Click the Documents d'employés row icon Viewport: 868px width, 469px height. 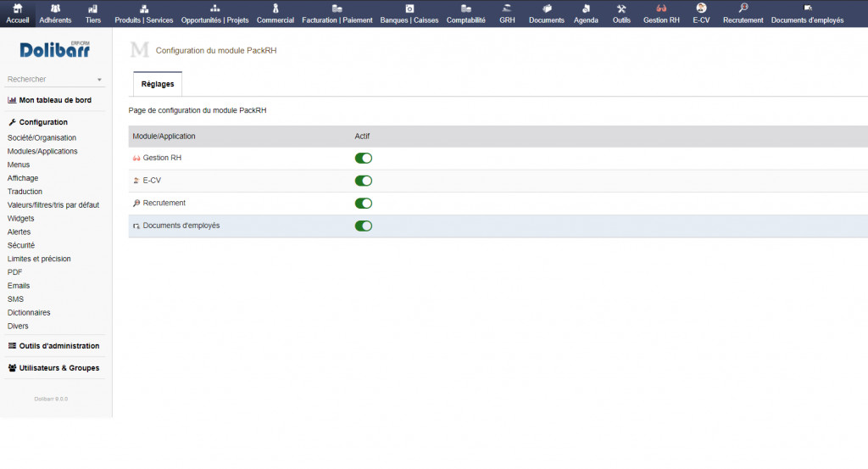[x=136, y=226]
